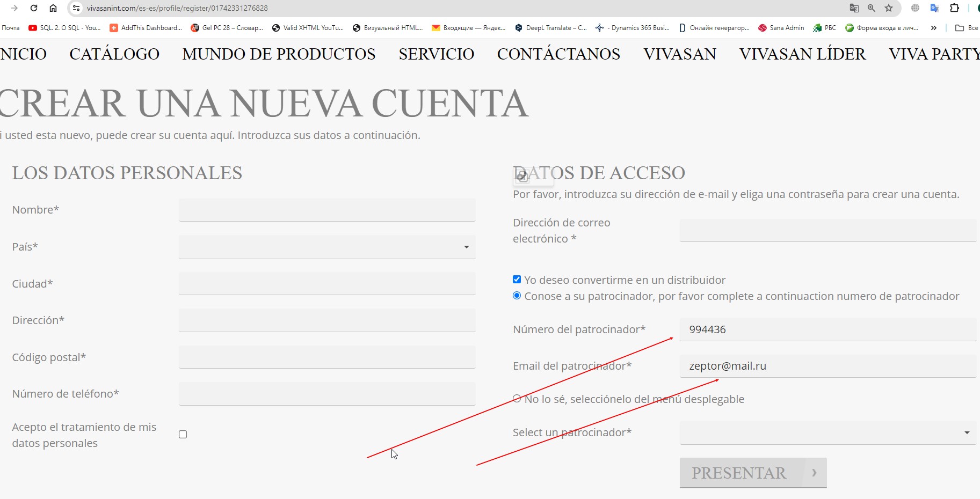Open SQL YouTube bookmark
This screenshot has width=980, height=499.
tap(64, 28)
